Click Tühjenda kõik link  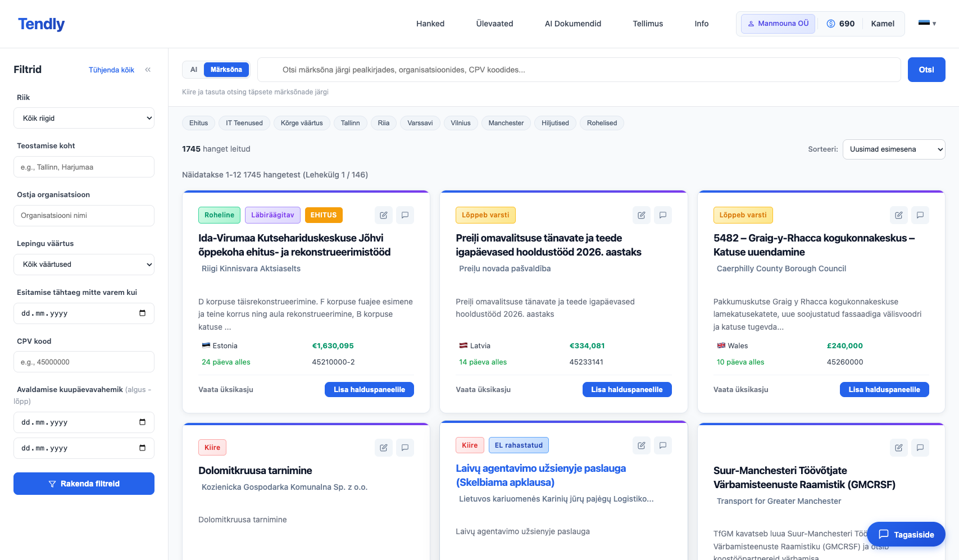[111, 70]
